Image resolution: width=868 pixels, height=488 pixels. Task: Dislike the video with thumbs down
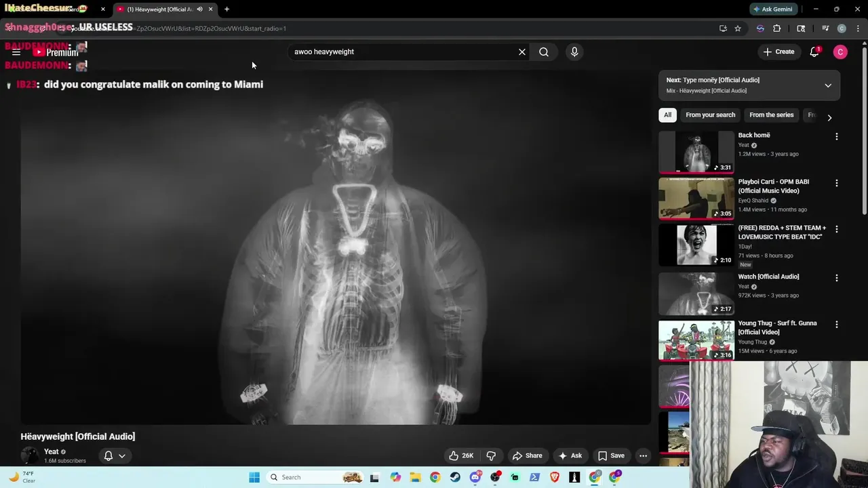(492, 455)
